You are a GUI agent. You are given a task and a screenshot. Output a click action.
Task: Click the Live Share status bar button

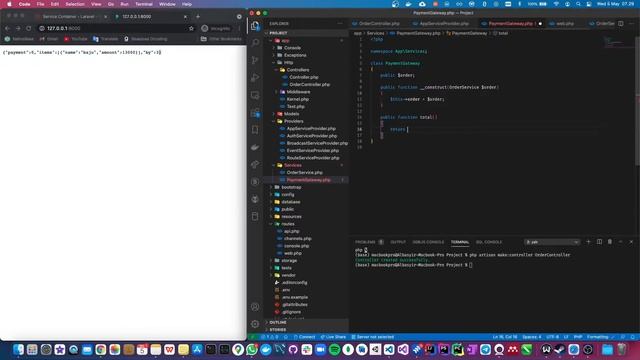(x=333, y=337)
